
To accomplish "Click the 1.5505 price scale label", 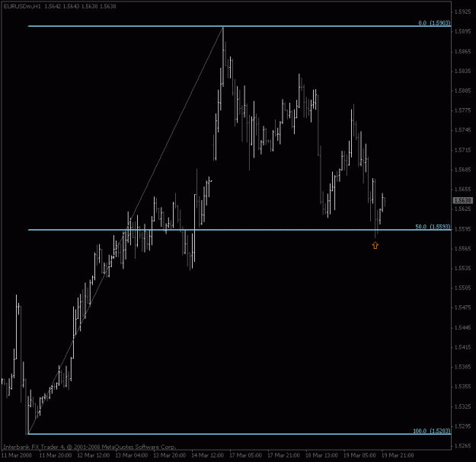I will click(463, 288).
